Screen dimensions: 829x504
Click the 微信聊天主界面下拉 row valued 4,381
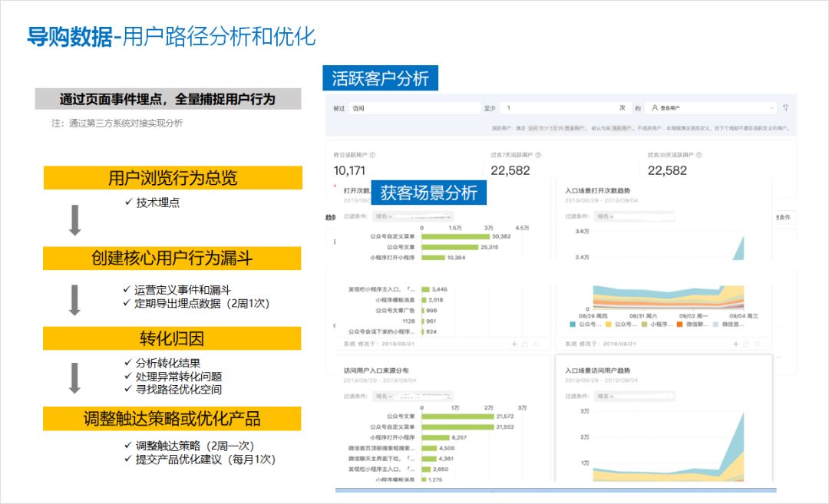pos(401,459)
